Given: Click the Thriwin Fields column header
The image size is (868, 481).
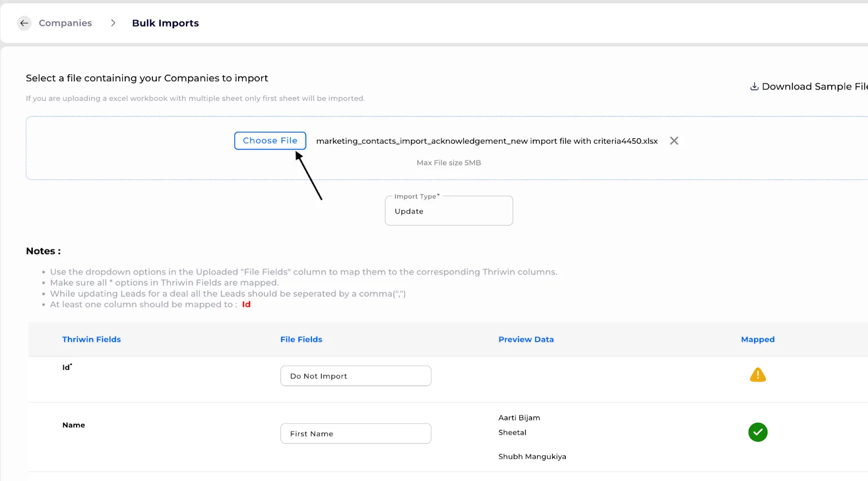Looking at the screenshot, I should tap(92, 339).
